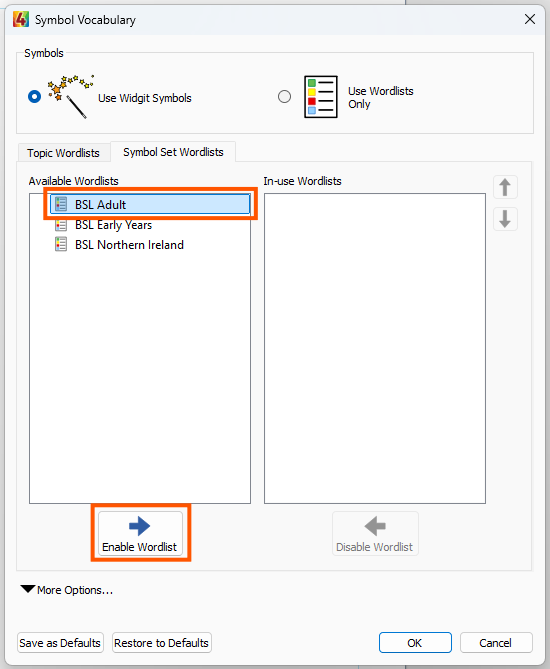Image resolution: width=550 pixels, height=669 pixels.
Task: Click the application icon in the title bar
Action: click(21, 19)
